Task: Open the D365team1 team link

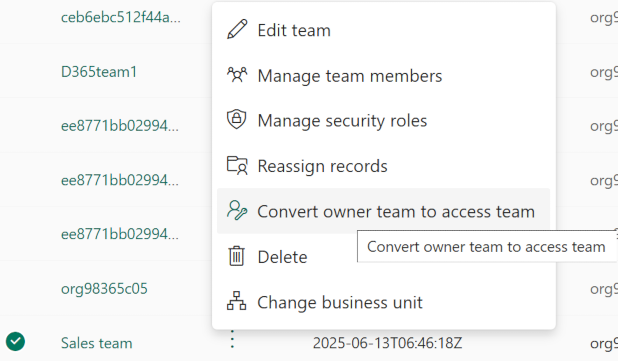Action: (99, 72)
